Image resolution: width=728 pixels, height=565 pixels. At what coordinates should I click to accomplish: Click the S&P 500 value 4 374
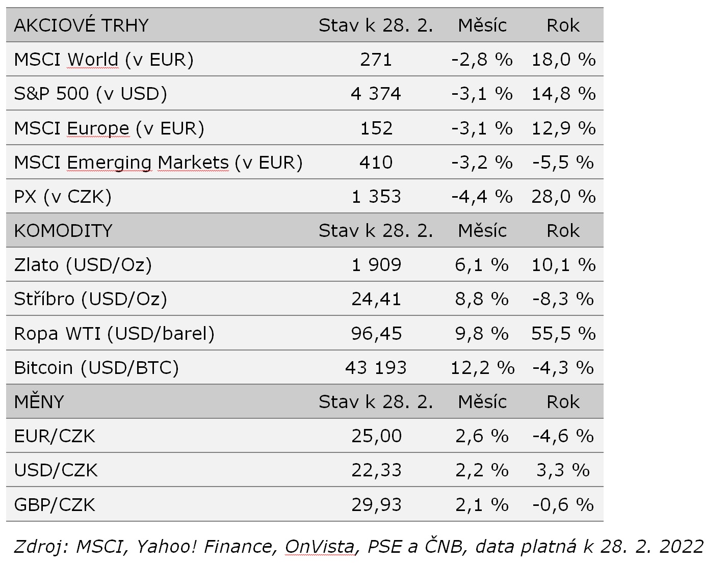coord(376,94)
